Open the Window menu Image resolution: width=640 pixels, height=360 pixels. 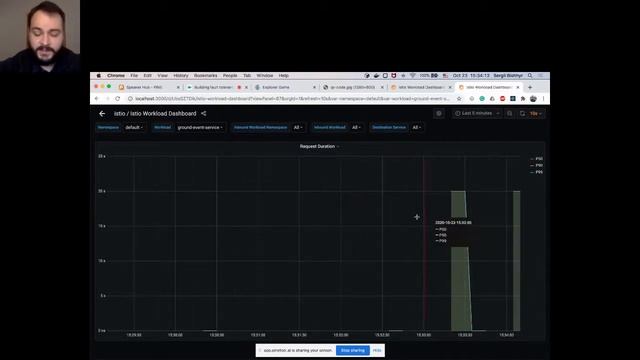click(x=264, y=76)
